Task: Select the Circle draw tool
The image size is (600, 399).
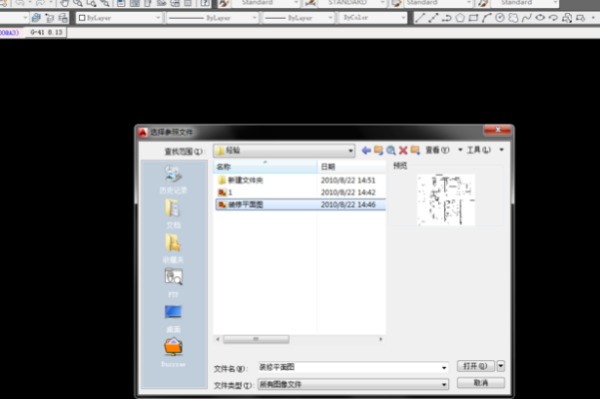Action: pos(500,18)
